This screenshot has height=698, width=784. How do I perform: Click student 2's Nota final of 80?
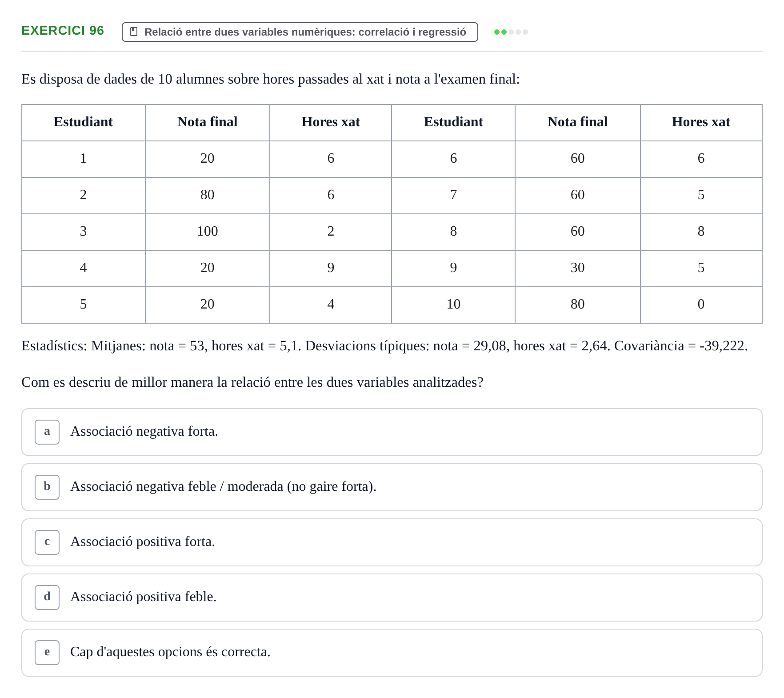(x=208, y=195)
